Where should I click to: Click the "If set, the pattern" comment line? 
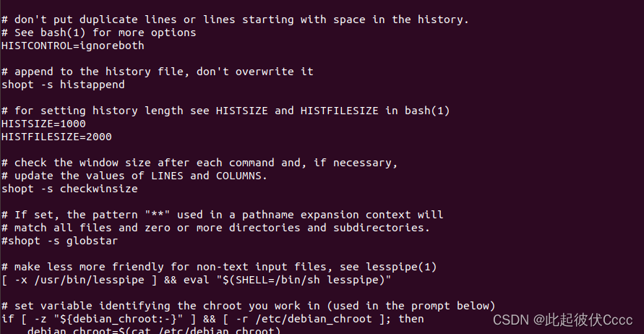click(223, 215)
